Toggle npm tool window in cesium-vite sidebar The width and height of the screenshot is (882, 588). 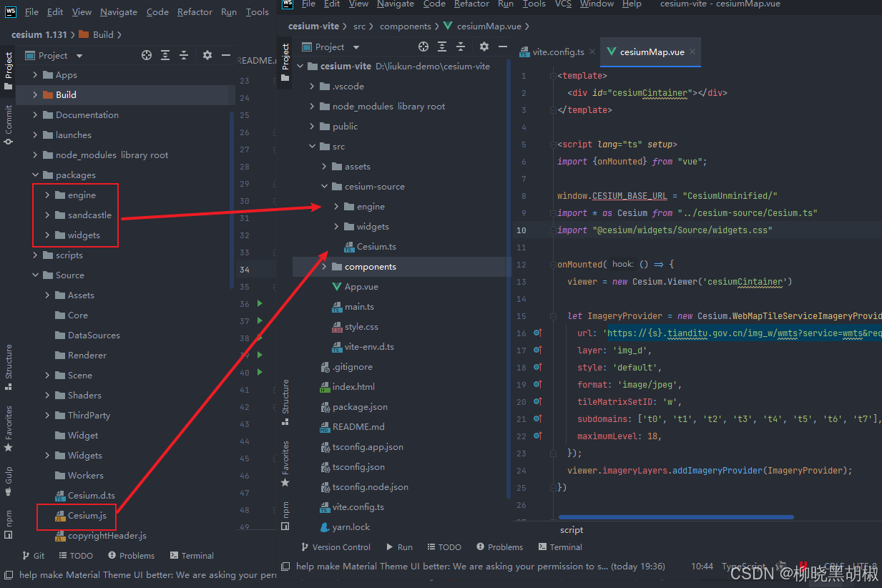(285, 515)
